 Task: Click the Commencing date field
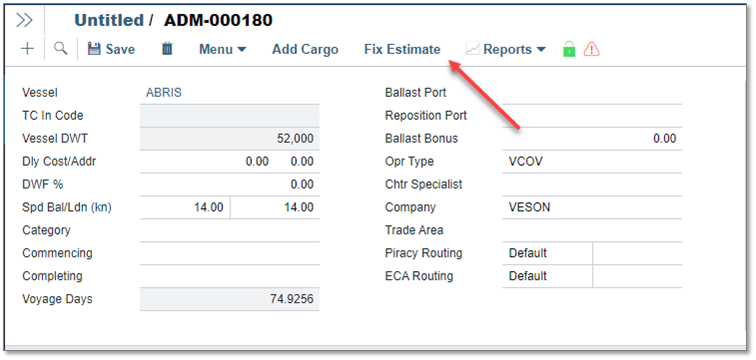tap(230, 253)
